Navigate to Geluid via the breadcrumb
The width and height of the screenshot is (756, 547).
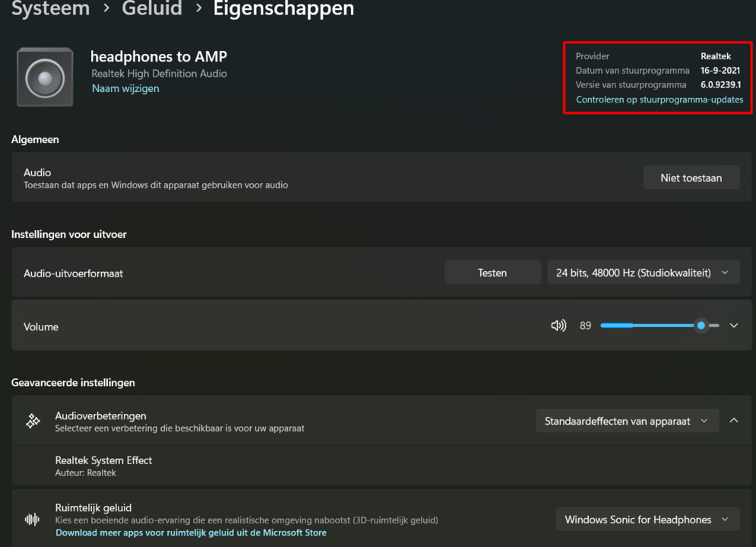151,10
